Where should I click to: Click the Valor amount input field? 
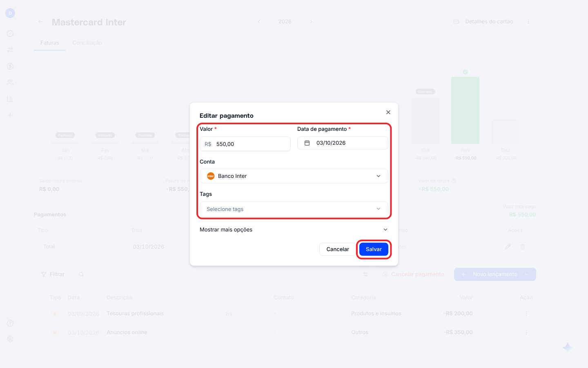[x=245, y=144]
